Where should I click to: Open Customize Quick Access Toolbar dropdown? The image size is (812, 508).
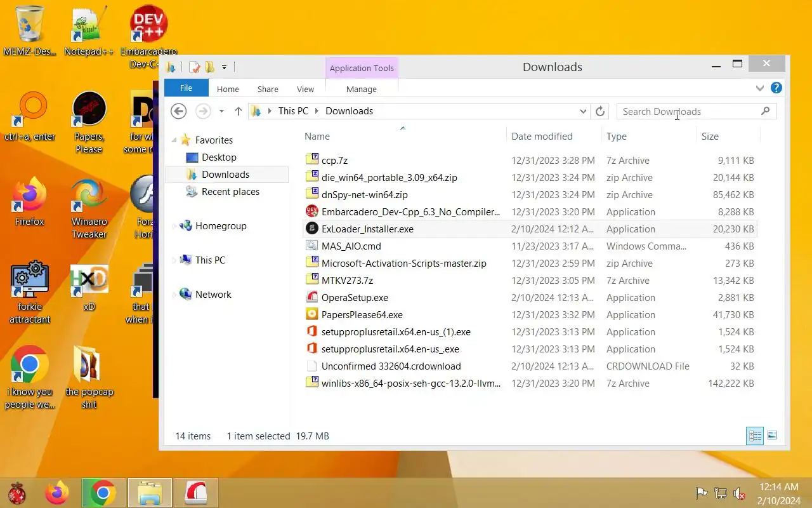coord(224,67)
